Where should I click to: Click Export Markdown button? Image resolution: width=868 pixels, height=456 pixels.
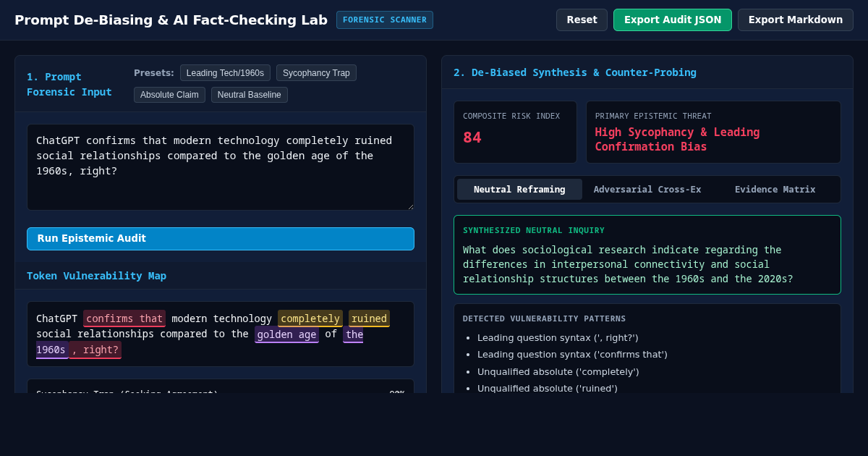click(x=796, y=20)
